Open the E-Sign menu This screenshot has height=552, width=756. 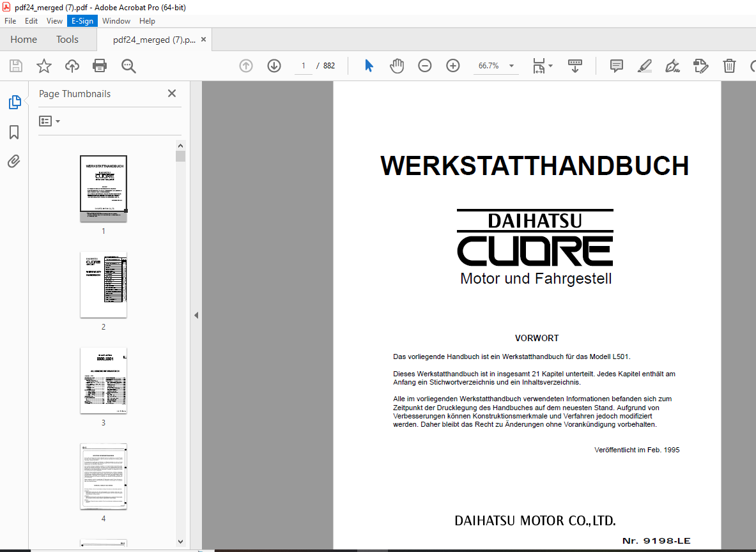82,21
